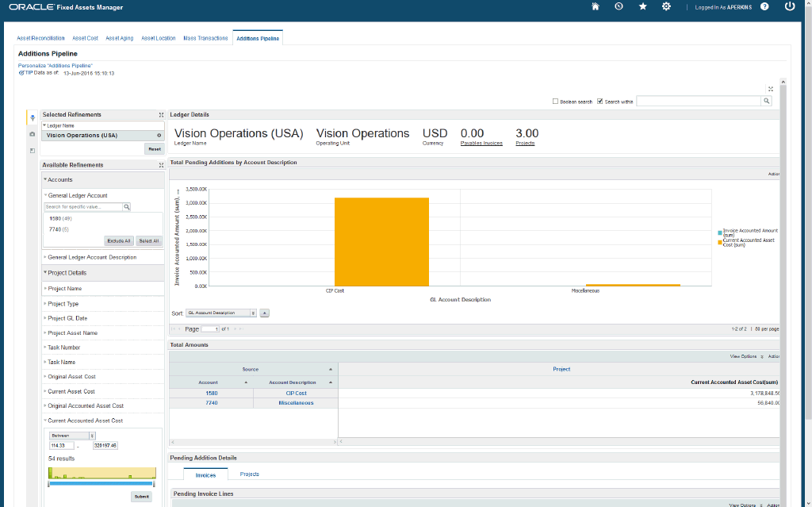The image size is (812, 507).
Task: Click search magnifier icon in top search box
Action: pos(767,101)
